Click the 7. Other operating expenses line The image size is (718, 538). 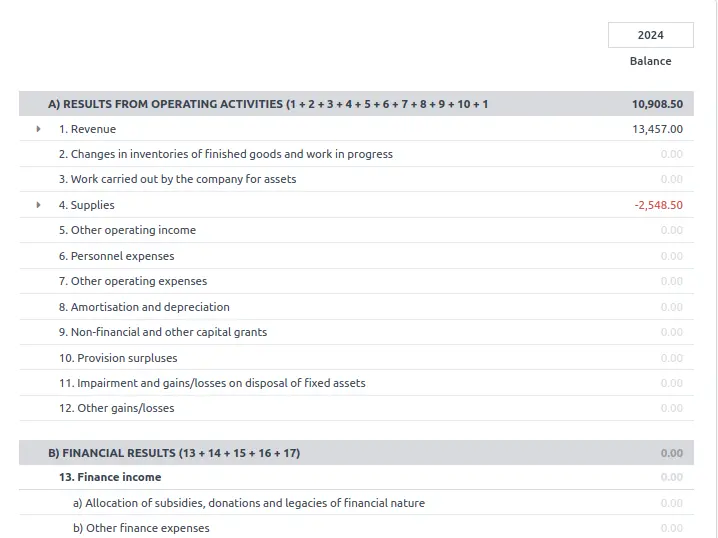click(133, 281)
